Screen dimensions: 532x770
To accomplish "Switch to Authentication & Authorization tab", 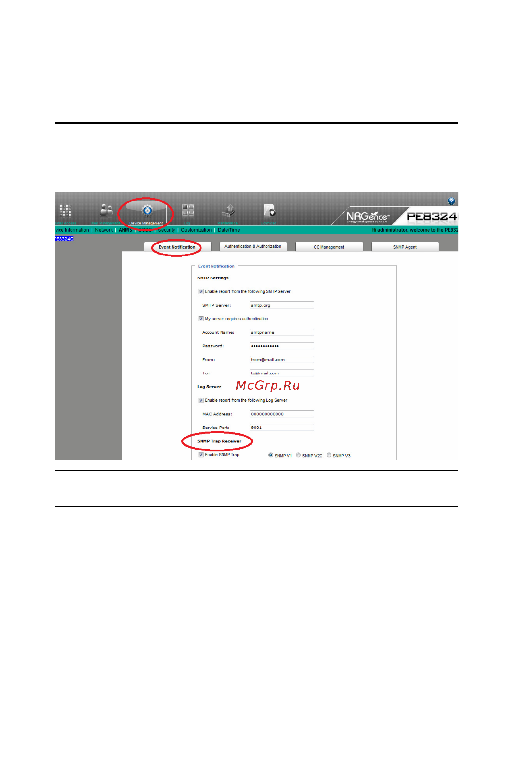I will (253, 247).
